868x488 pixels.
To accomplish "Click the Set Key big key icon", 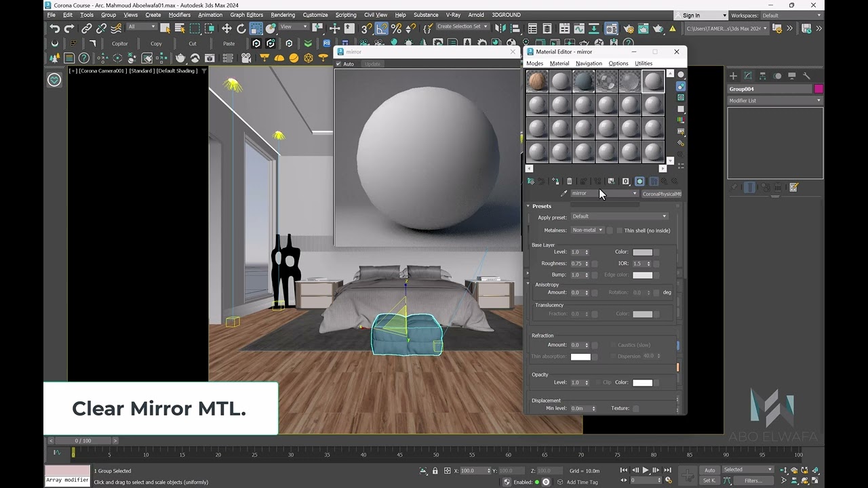I will (x=687, y=475).
